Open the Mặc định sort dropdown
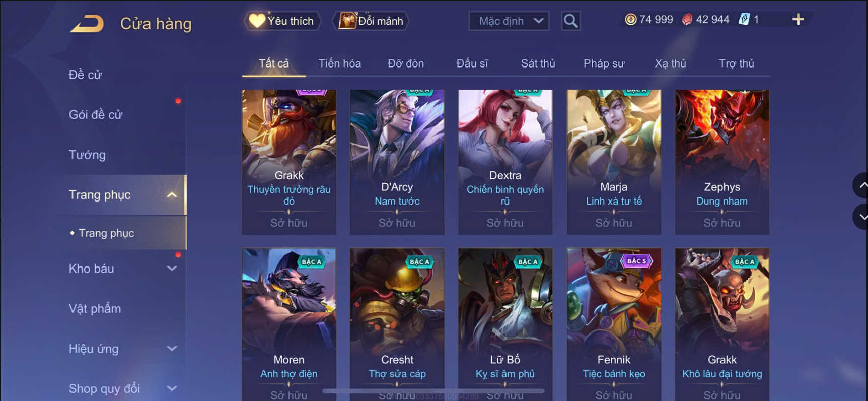Screen dimensions: 868x401 point(509,21)
